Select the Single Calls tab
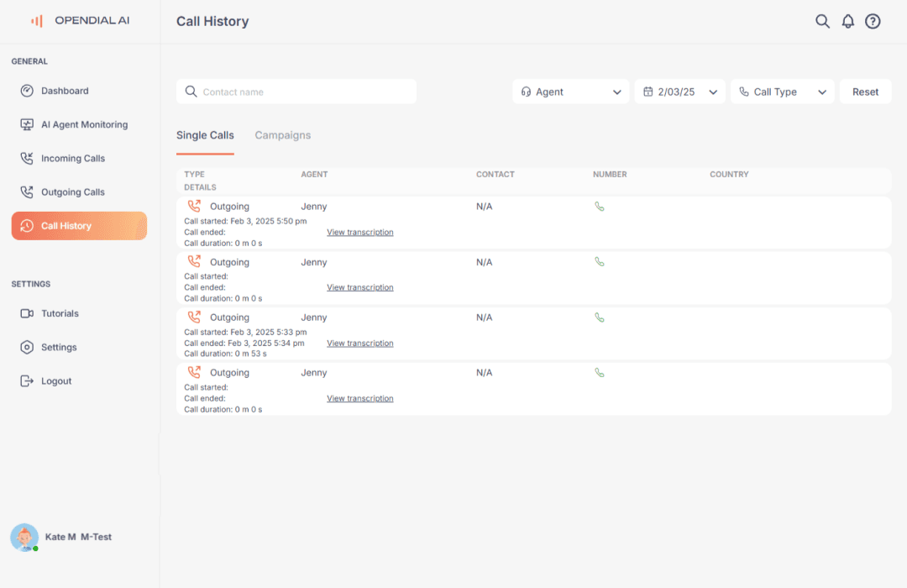Image resolution: width=907 pixels, height=588 pixels. click(x=205, y=134)
